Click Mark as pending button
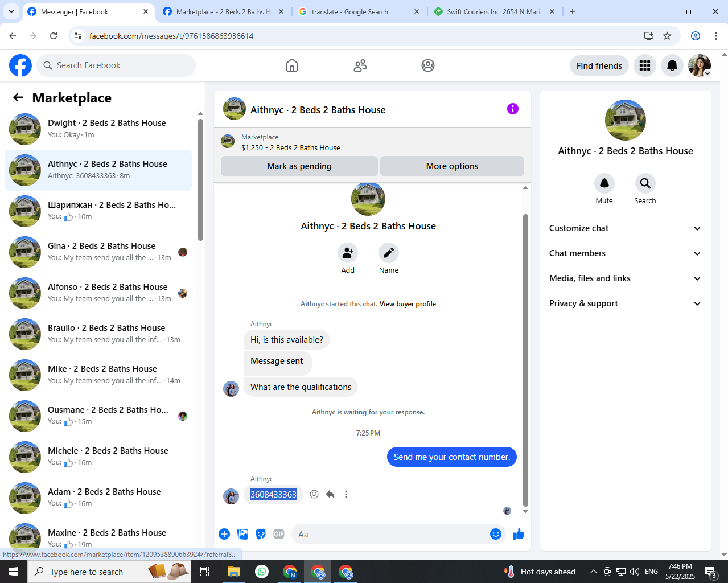728x583 pixels. coord(299,166)
